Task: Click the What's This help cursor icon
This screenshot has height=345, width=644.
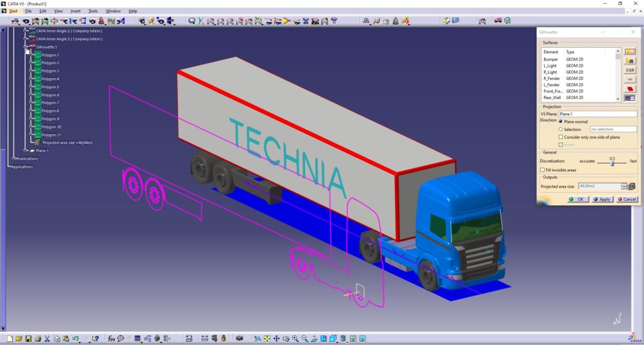Action: coord(96,339)
